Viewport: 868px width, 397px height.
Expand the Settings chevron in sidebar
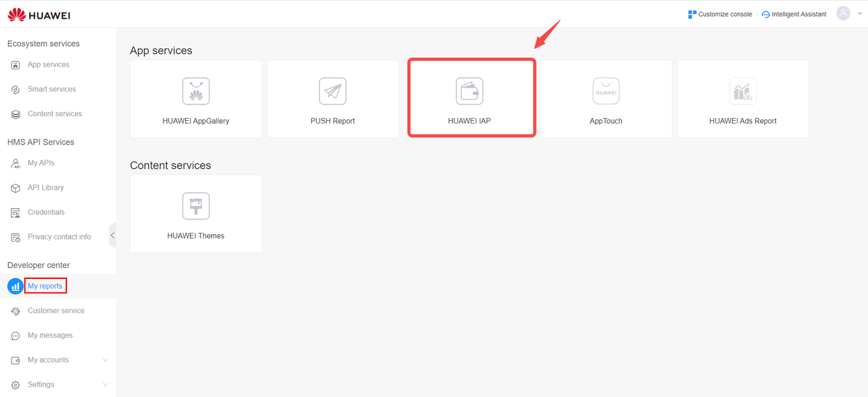pos(105,385)
